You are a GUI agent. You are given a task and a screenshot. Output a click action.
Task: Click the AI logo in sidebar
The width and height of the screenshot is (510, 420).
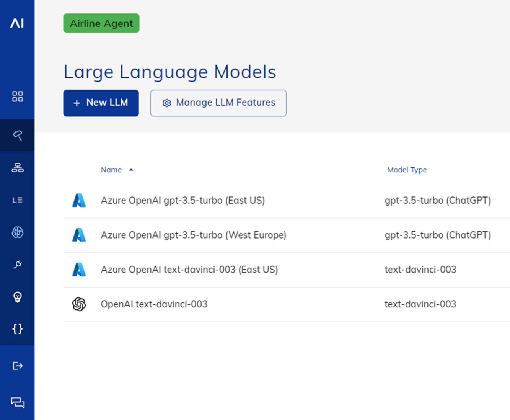click(17, 23)
